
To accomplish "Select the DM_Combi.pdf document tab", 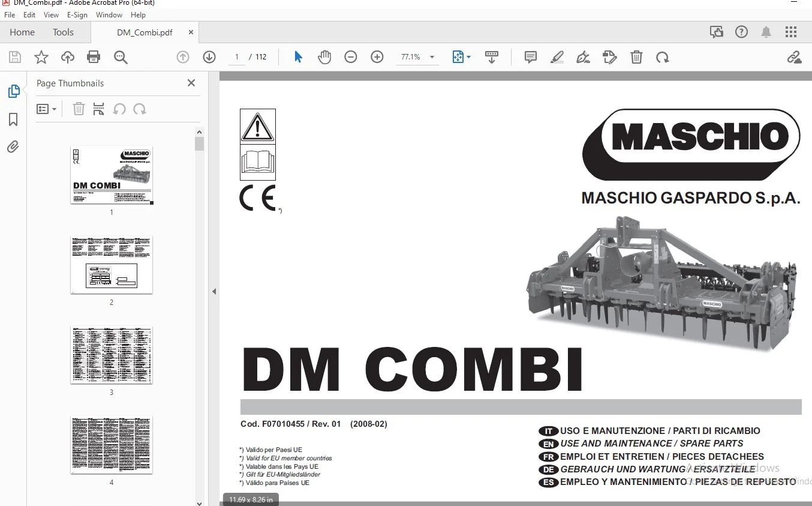I will point(145,32).
